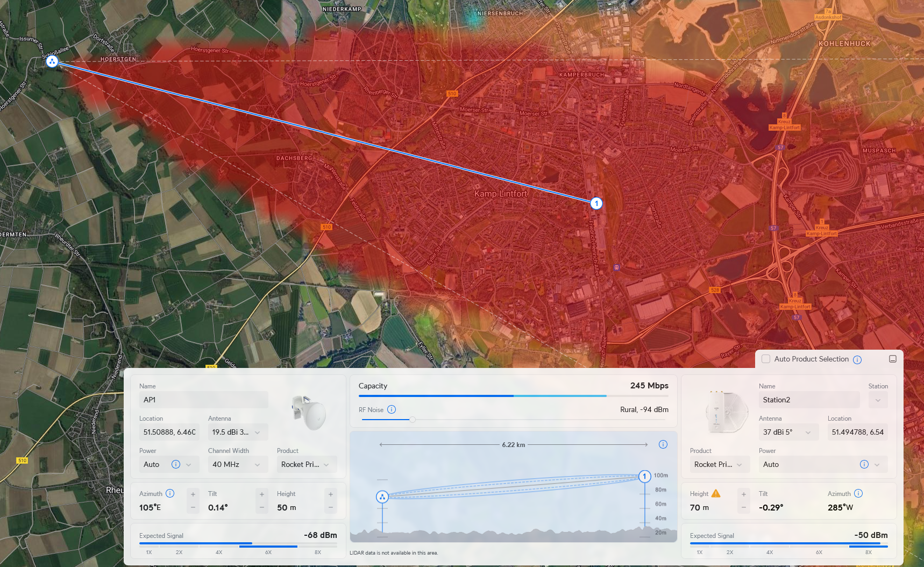
Task: Click the Station2 Azimuth info icon
Action: click(858, 493)
